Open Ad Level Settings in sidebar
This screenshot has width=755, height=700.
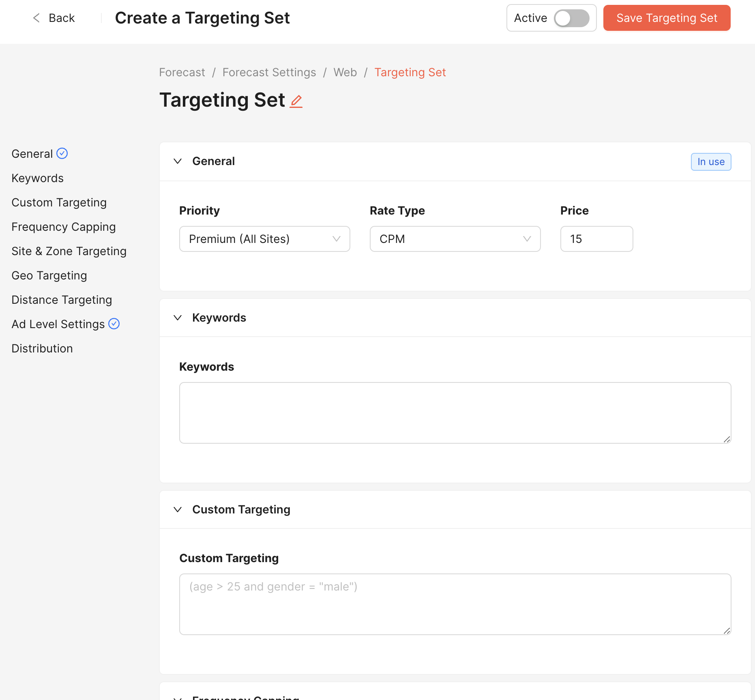pyautogui.click(x=58, y=324)
